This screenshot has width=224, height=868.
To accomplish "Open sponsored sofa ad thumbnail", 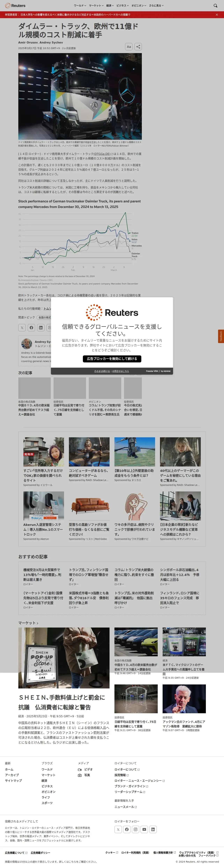I will [x=89, y=506].
